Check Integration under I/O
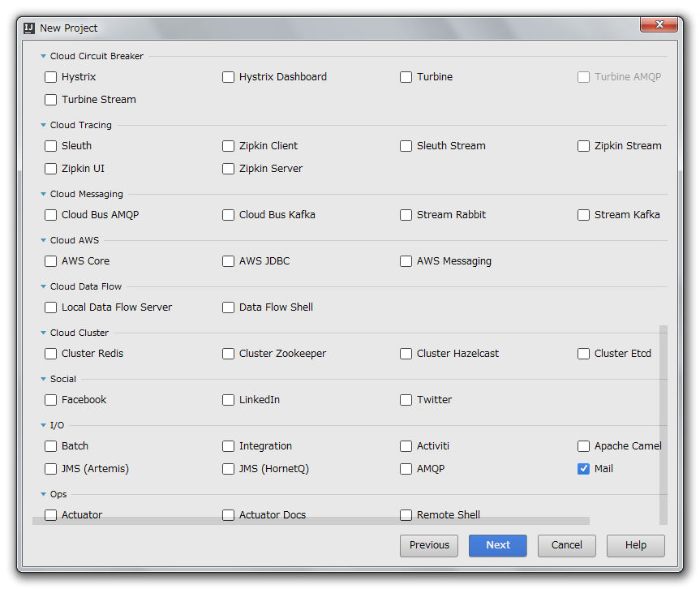 (228, 446)
